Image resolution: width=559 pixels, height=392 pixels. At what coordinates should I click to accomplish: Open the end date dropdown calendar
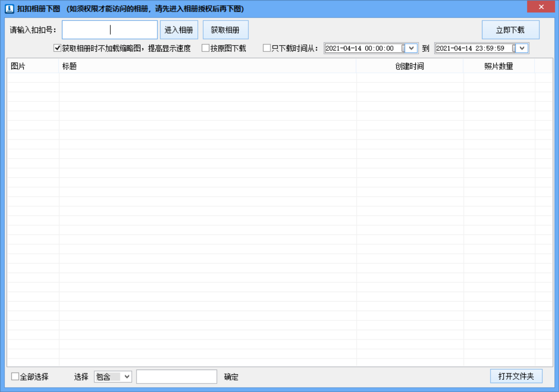pos(522,48)
